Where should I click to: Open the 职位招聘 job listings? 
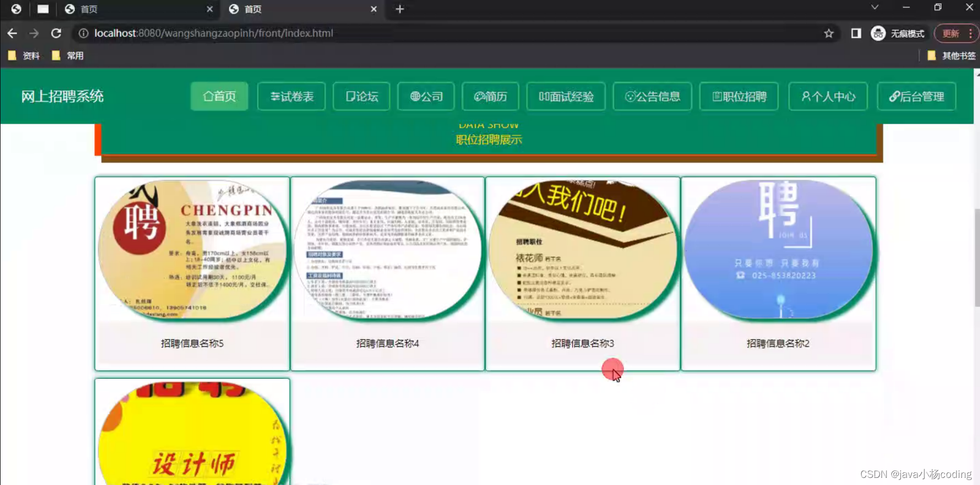pyautogui.click(x=739, y=96)
